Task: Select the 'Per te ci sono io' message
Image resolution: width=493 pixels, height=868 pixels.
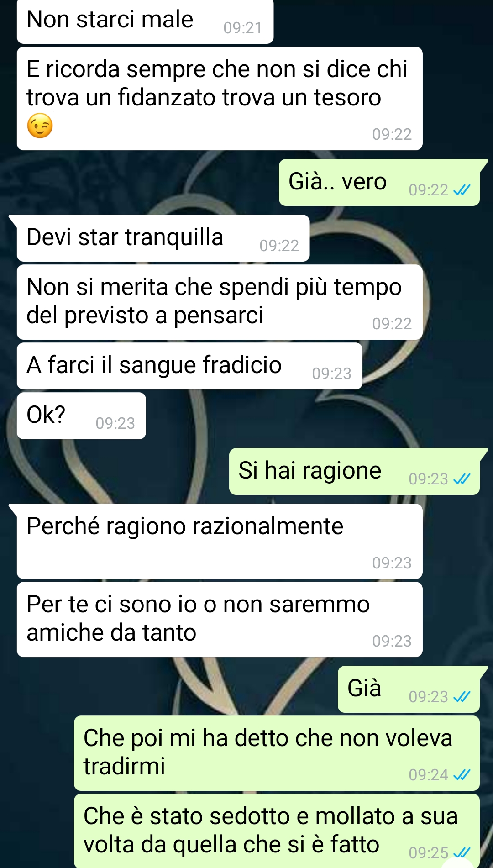Action: click(x=220, y=620)
